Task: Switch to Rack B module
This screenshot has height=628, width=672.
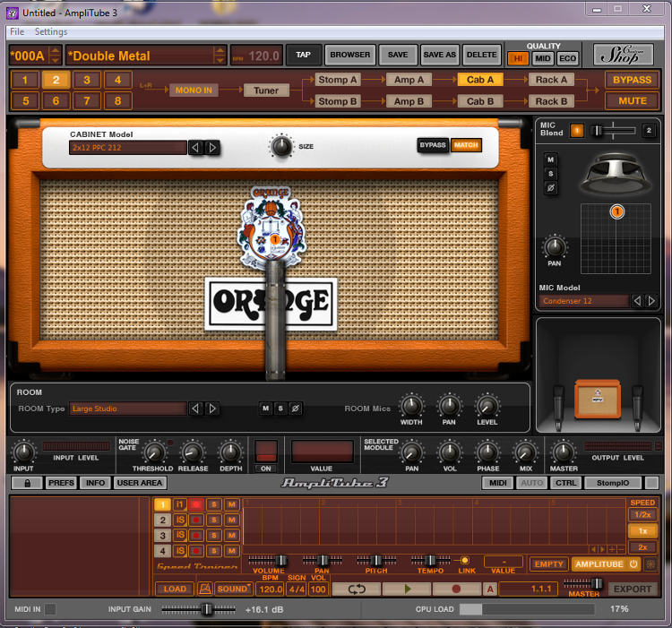Action: pyautogui.click(x=551, y=101)
